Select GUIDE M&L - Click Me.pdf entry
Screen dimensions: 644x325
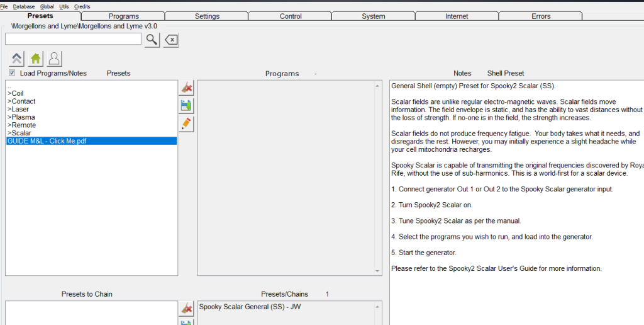[x=47, y=141]
